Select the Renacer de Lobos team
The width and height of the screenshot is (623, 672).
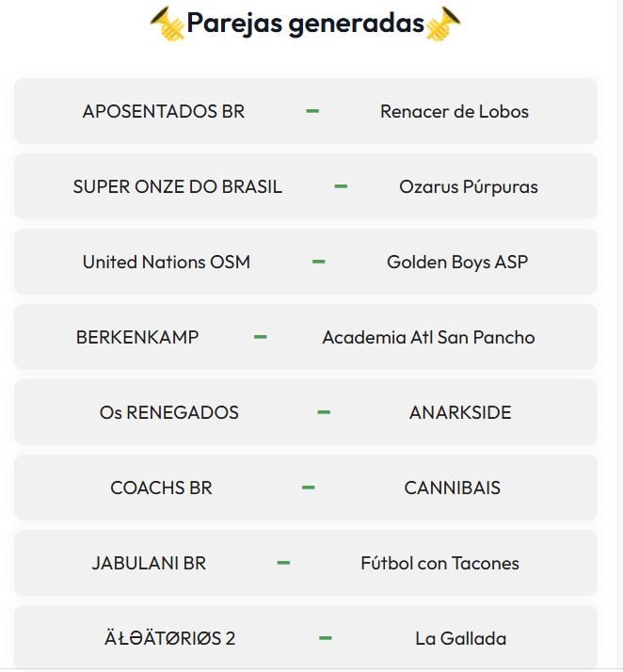(x=455, y=111)
